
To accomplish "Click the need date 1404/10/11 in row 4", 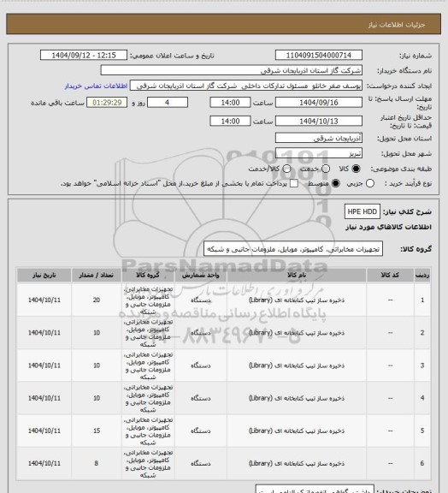I will coord(44,398).
